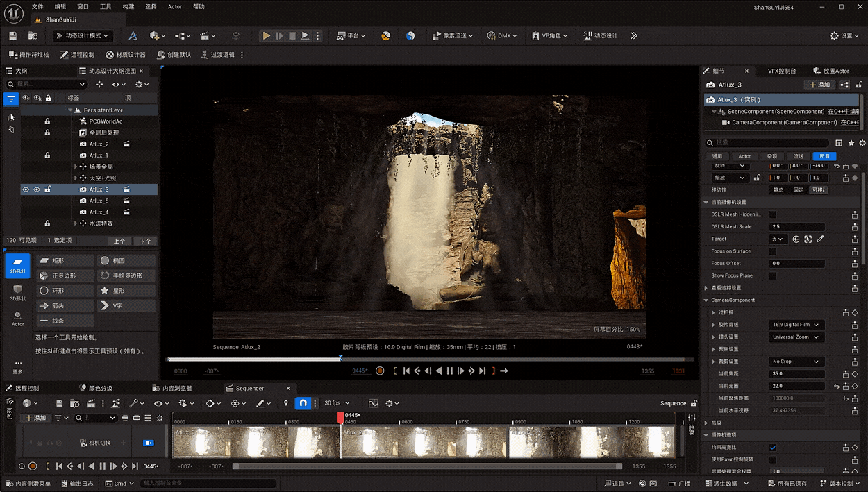Switch to the 颜色分级 tab
868x492 pixels.
coord(95,388)
